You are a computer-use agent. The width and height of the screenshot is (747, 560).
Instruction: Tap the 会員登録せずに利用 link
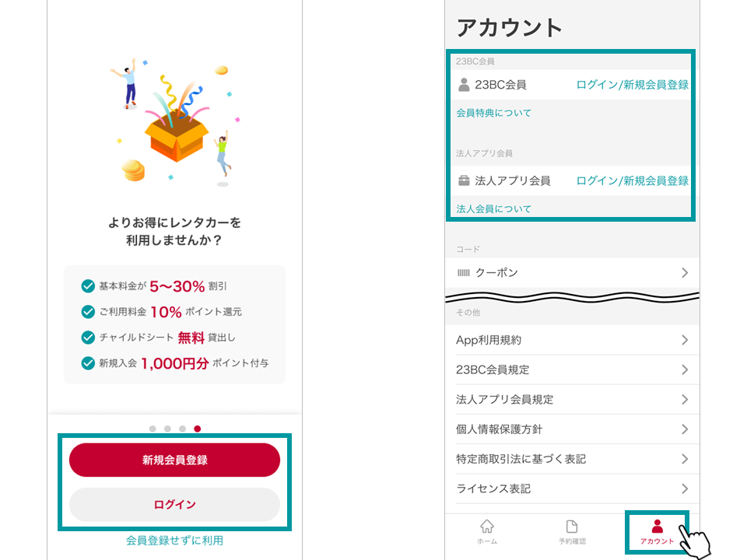(x=174, y=541)
